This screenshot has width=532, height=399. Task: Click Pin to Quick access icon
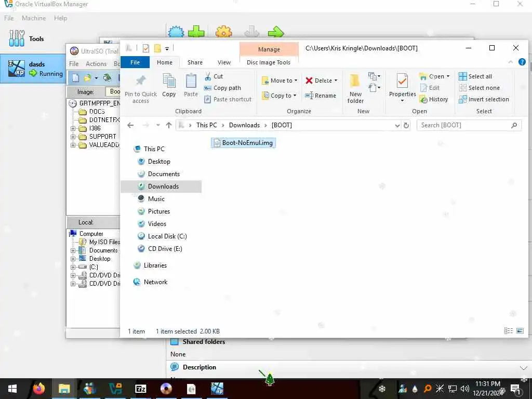click(x=140, y=81)
